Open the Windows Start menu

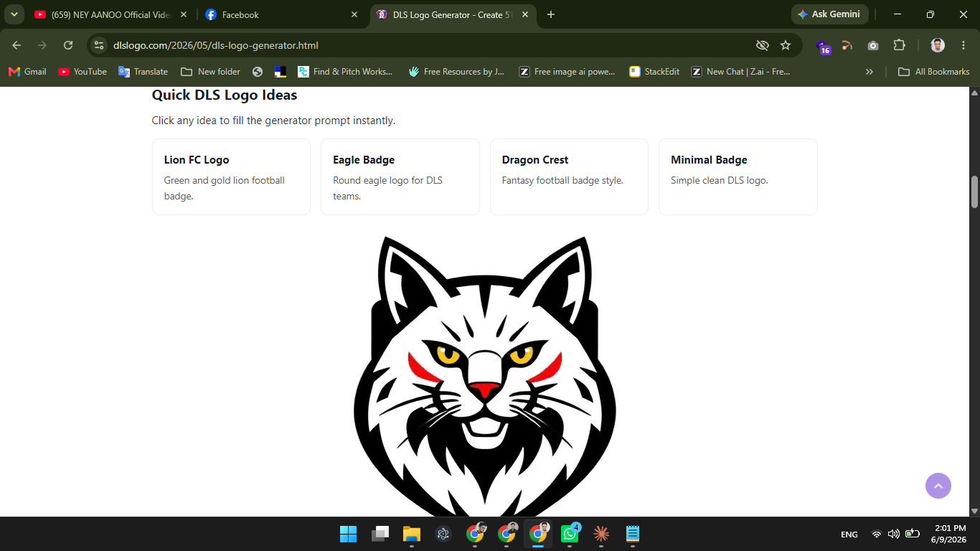(x=348, y=534)
